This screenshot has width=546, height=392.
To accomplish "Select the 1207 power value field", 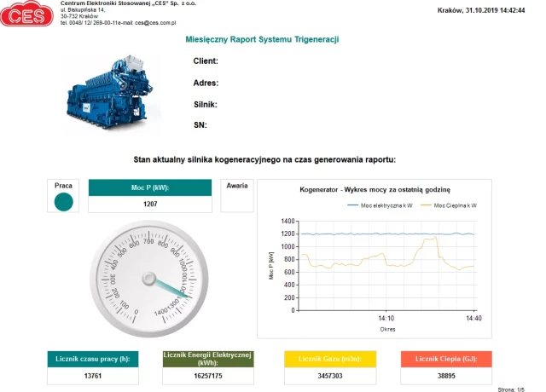I will click(150, 205).
